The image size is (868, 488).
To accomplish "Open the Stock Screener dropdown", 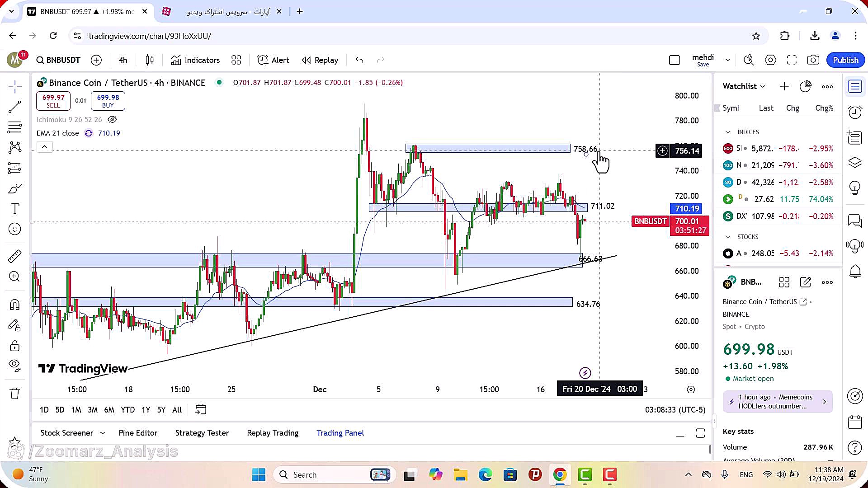I will tap(73, 433).
